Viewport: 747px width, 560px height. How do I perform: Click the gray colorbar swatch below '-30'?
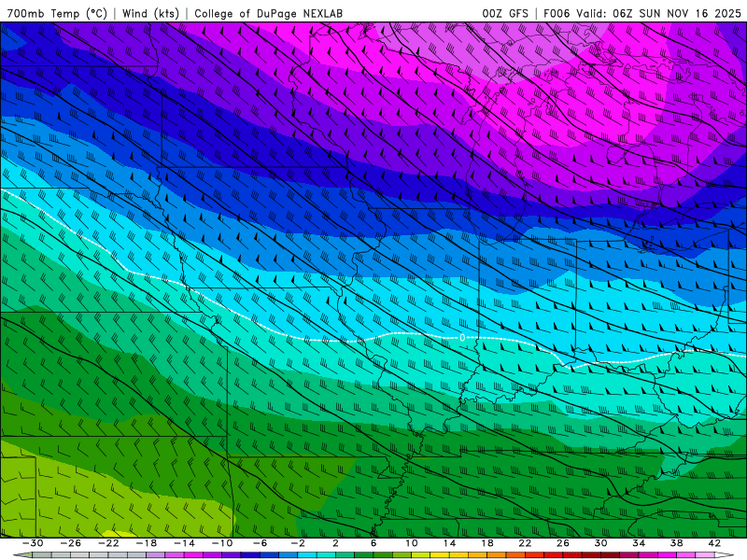tap(42, 555)
